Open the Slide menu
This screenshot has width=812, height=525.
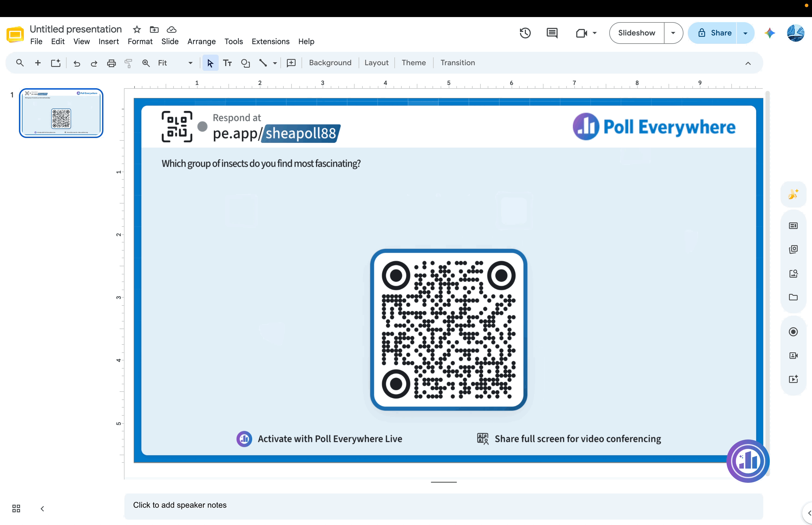pyautogui.click(x=170, y=42)
